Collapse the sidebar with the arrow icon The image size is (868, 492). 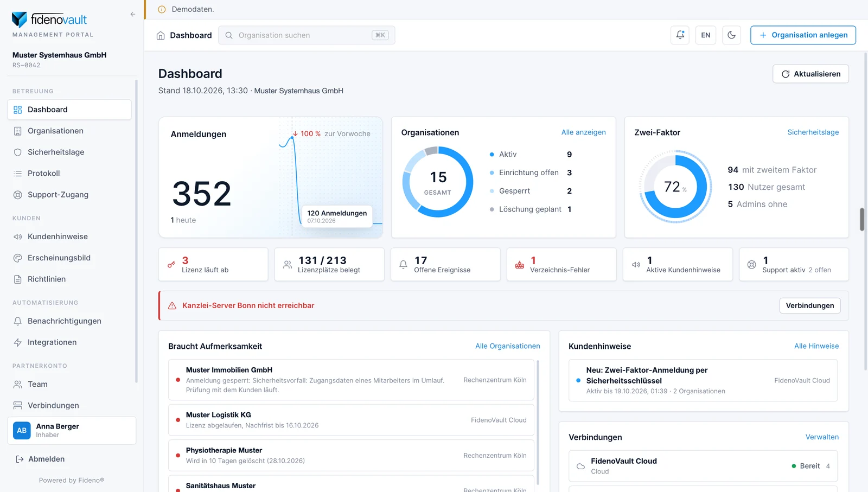coord(133,14)
